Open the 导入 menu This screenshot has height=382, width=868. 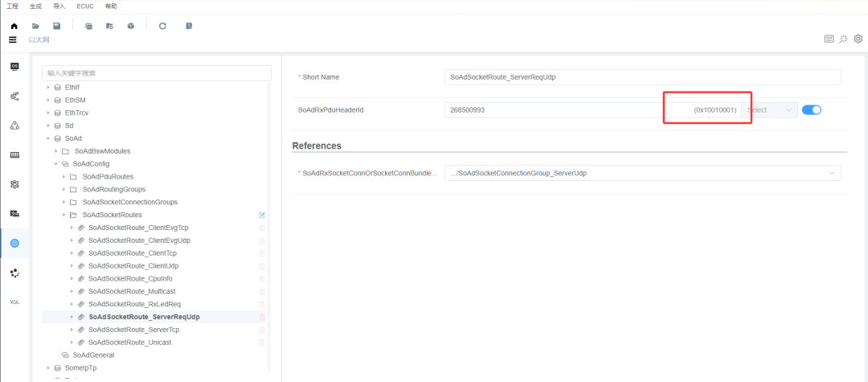click(x=59, y=6)
